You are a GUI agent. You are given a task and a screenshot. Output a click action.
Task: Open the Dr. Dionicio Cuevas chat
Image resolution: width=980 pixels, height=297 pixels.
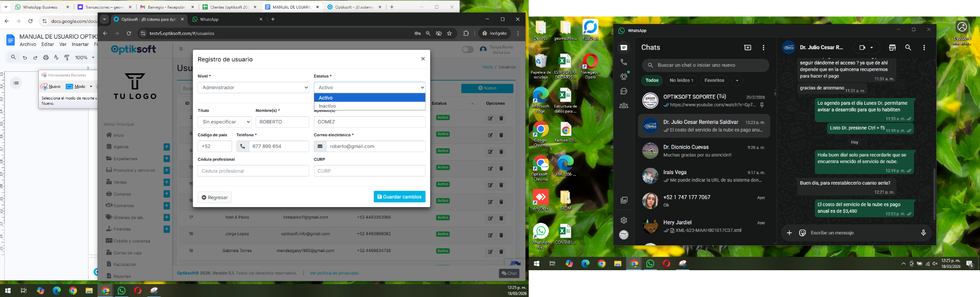point(703,151)
